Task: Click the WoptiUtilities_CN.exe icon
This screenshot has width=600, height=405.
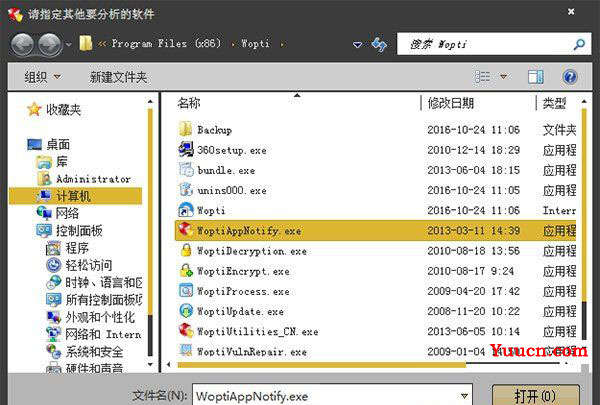Action: [x=186, y=330]
